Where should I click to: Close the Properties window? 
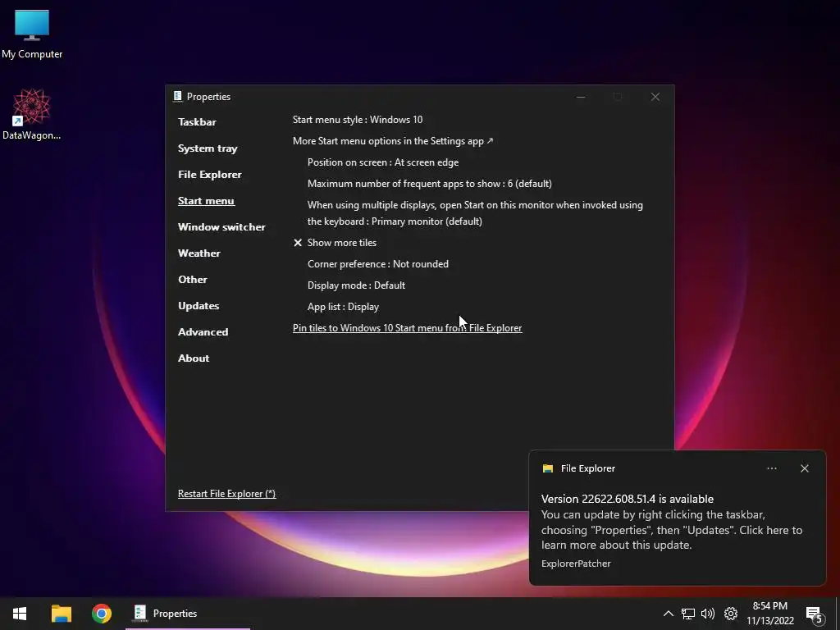(655, 97)
